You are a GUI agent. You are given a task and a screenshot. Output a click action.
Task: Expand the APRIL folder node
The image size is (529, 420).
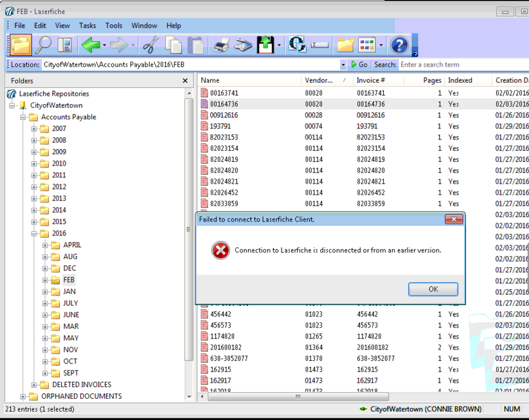tap(45, 245)
